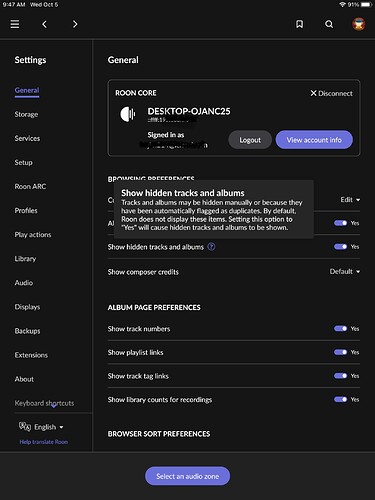Screen dimensions: 375x500
Task: Open Services settings
Action: [27, 138]
